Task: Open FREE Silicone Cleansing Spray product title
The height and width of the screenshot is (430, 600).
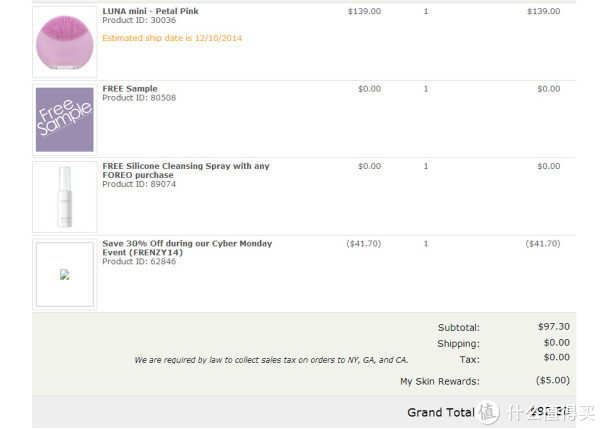Action: pyautogui.click(x=186, y=170)
